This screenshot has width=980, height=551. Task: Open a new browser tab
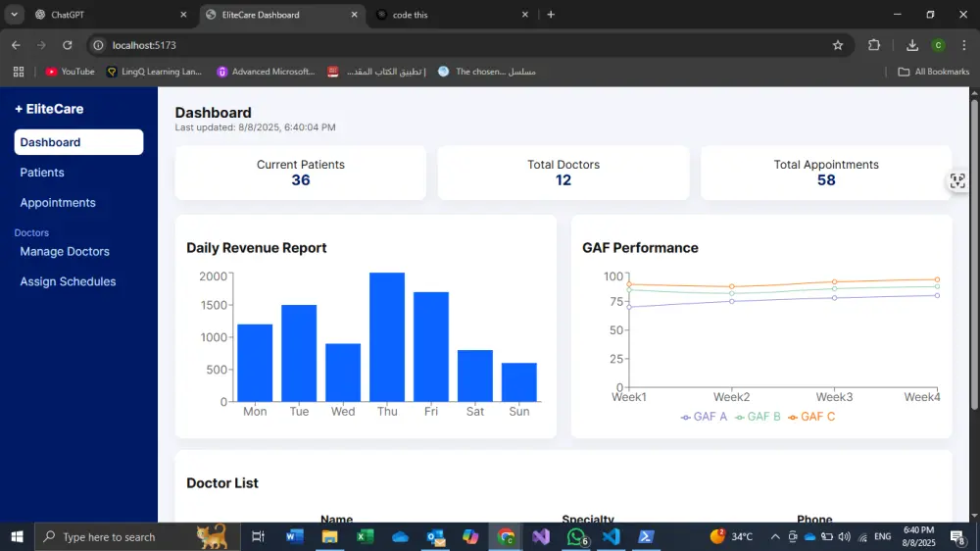(x=551, y=15)
